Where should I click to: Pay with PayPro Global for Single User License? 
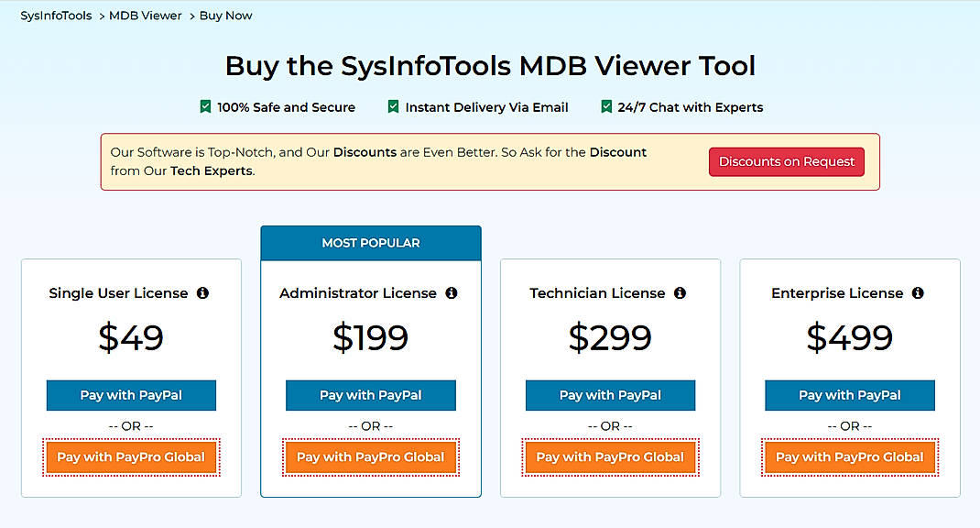point(131,457)
